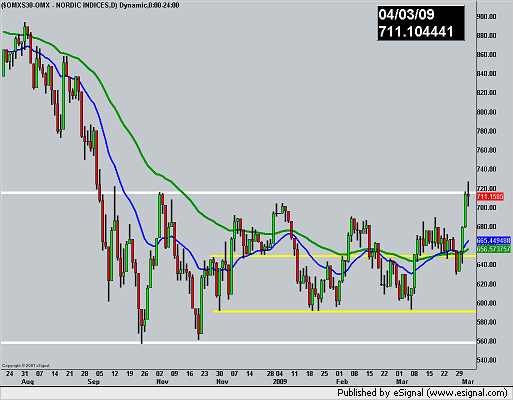Click the 2009 year label on the time axis
The height and width of the screenshot is (400, 513).
coord(280,381)
